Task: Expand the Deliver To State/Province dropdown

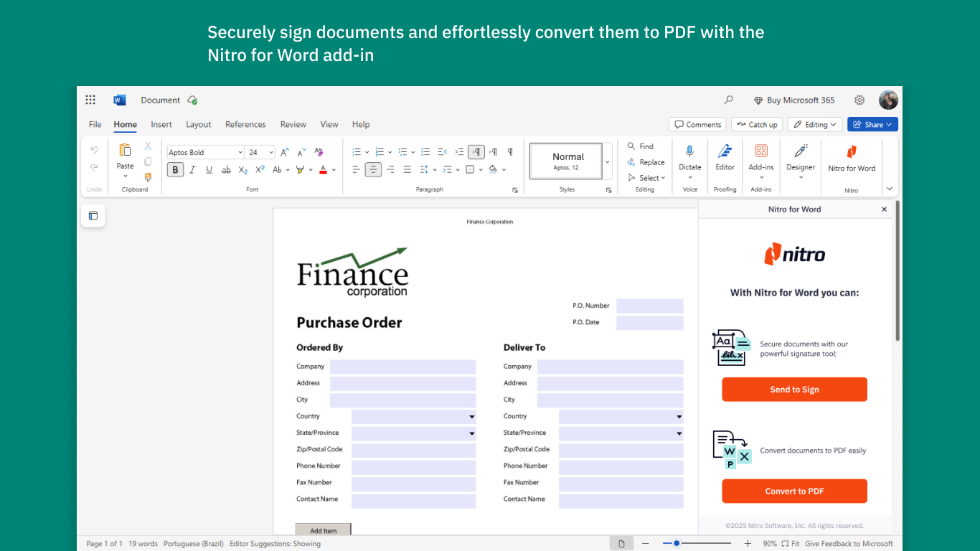Action: pos(679,433)
